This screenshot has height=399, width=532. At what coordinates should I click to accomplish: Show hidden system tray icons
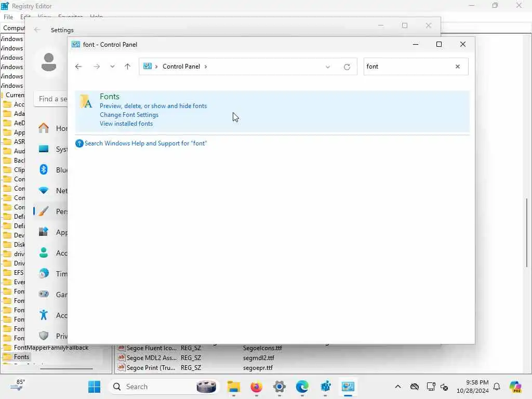(x=398, y=387)
